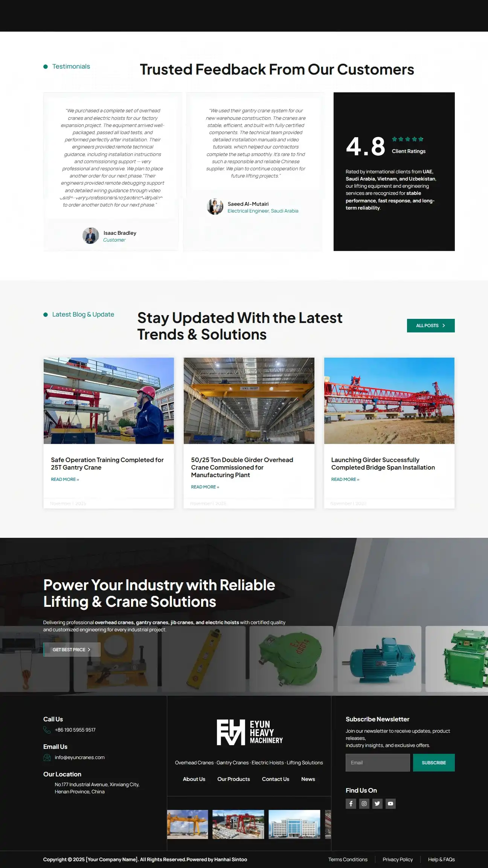
Task: Open the Help & FAQs footer link
Action: 441,859
